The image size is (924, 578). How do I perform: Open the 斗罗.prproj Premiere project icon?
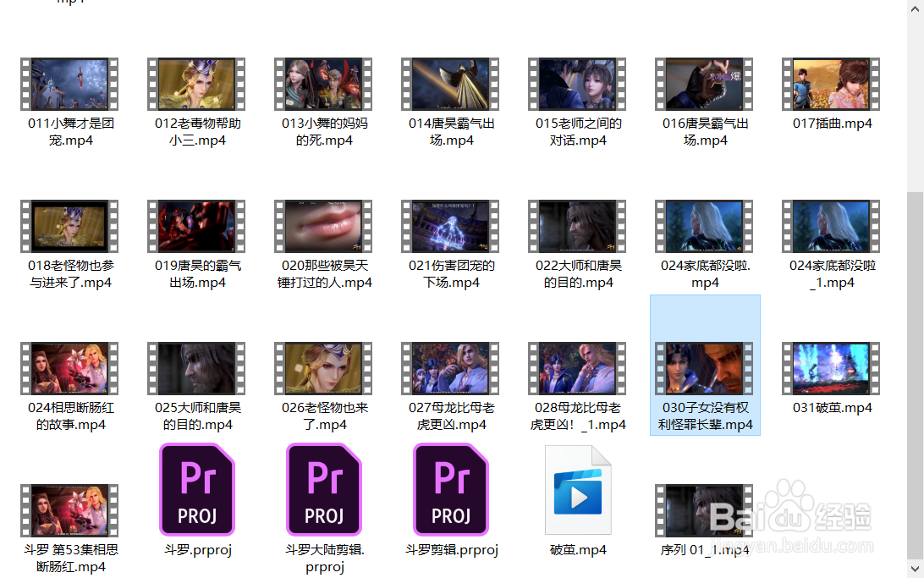pos(197,489)
